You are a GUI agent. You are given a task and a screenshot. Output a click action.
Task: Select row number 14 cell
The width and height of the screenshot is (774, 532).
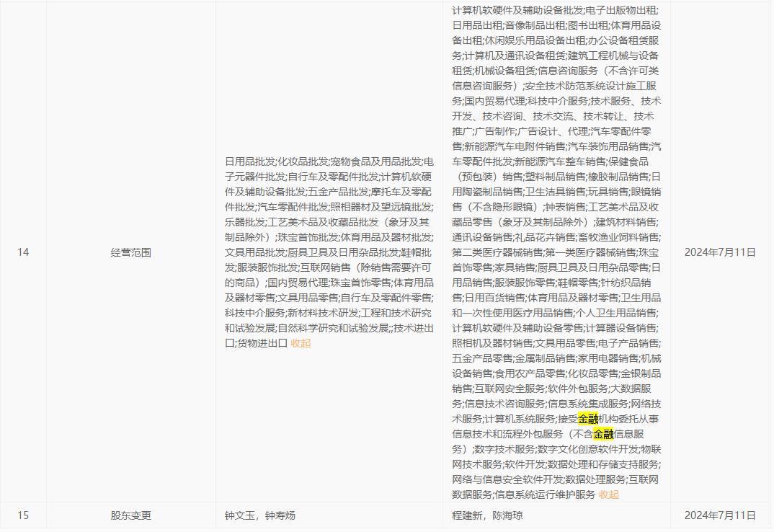click(x=23, y=252)
